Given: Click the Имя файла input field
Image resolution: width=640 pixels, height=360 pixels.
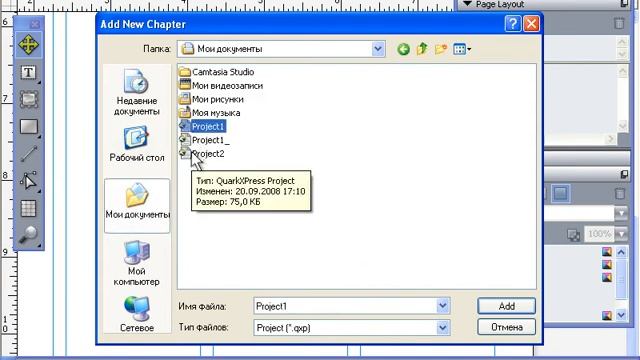Looking at the screenshot, I should [x=345, y=306].
